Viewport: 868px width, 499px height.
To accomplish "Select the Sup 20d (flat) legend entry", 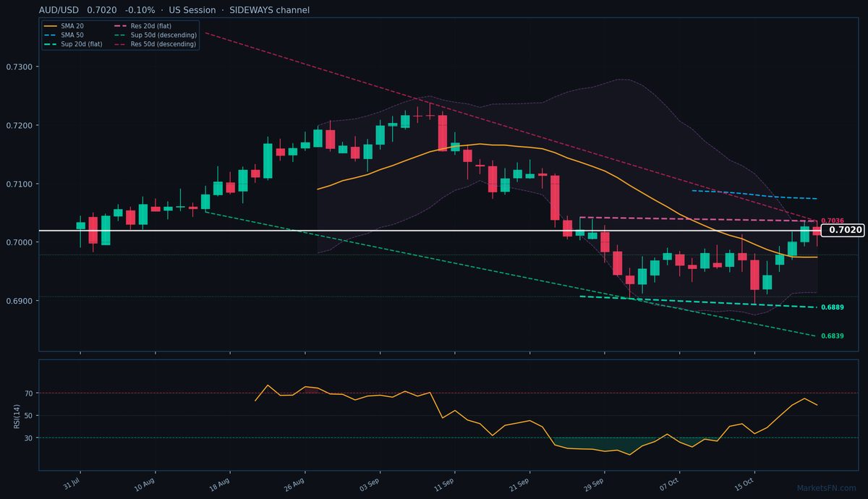I will (73, 44).
